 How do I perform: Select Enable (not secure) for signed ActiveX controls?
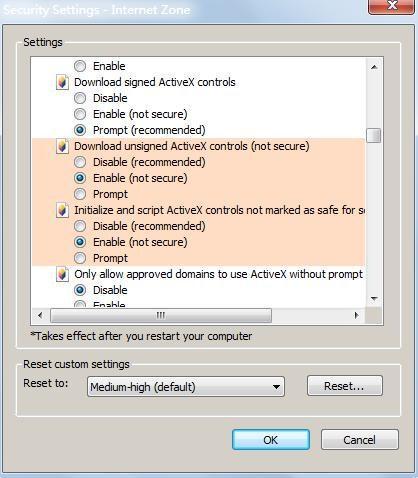click(x=80, y=114)
